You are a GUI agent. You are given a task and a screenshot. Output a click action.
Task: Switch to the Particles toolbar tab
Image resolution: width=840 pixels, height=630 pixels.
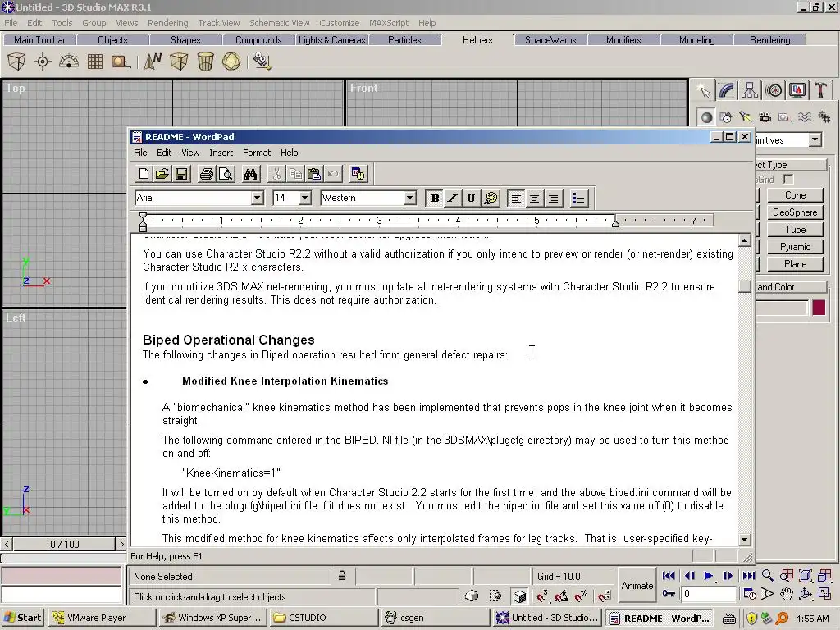click(404, 40)
